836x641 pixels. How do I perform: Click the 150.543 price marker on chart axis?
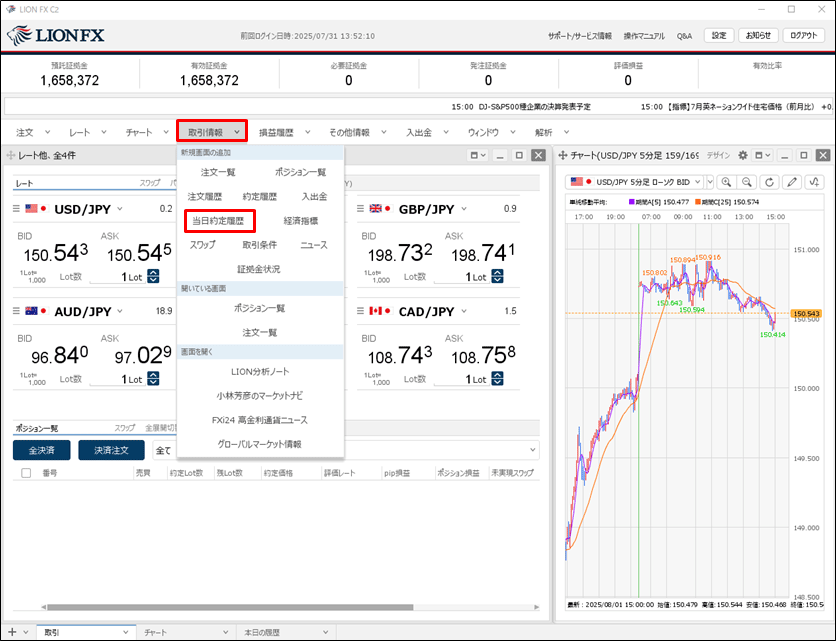click(806, 314)
